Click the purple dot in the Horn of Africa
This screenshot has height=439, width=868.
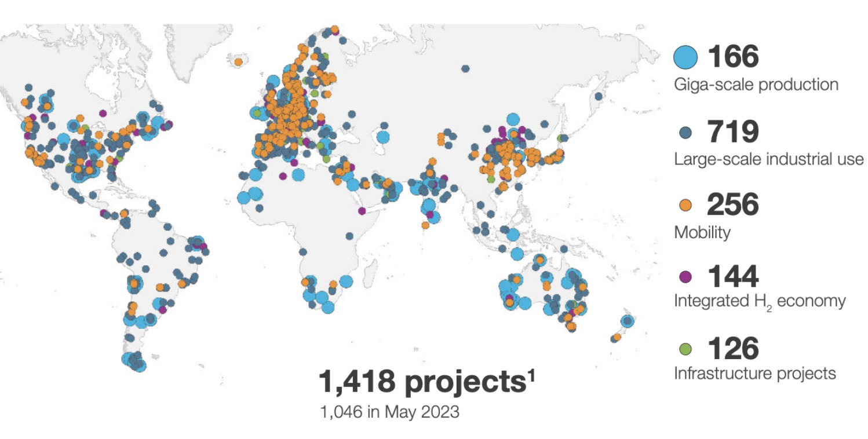362,211
